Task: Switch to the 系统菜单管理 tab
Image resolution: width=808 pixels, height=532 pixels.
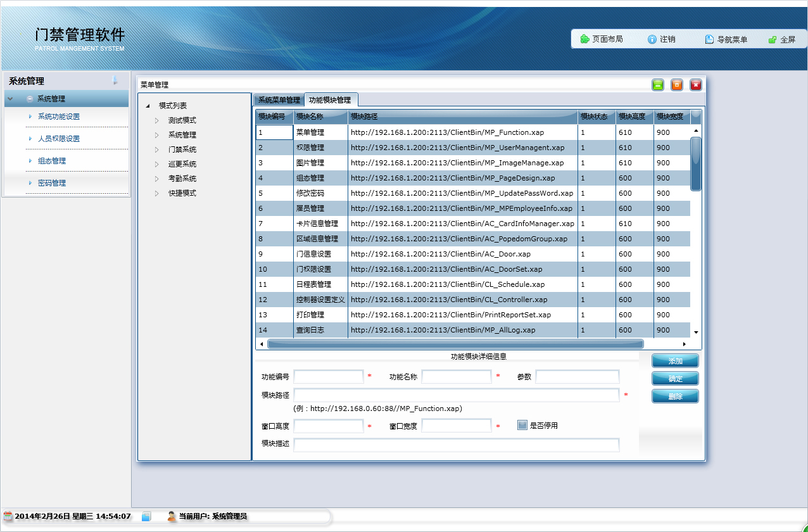Action: [279, 100]
